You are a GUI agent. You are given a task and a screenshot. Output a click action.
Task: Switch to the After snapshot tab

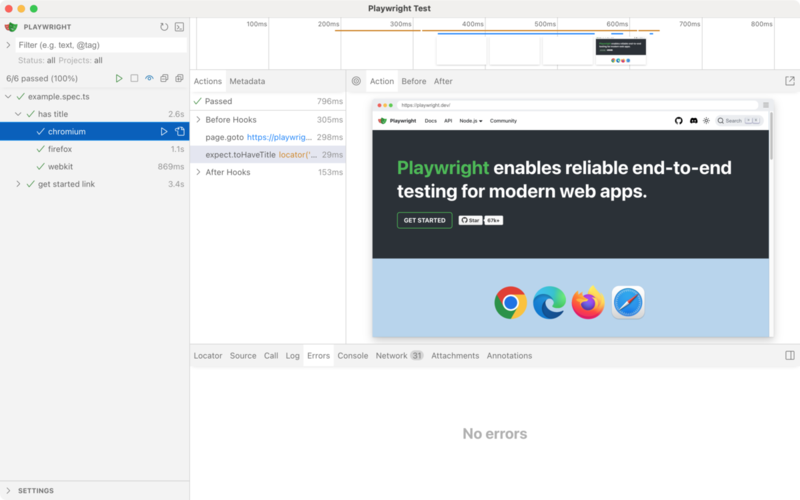(443, 81)
